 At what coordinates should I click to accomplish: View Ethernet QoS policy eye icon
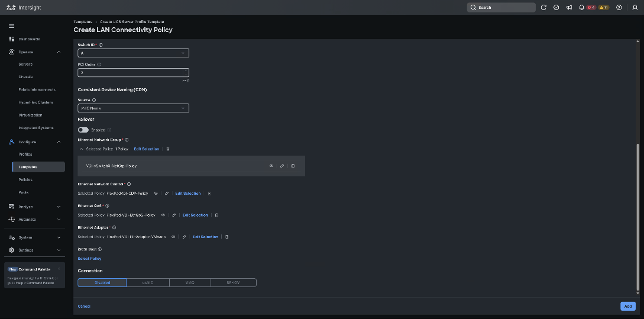(x=163, y=215)
